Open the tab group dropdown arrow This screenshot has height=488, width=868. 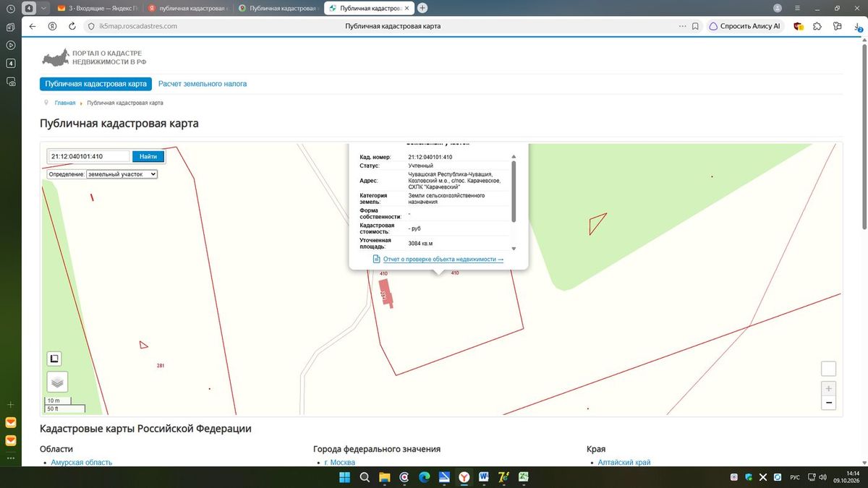click(x=45, y=8)
